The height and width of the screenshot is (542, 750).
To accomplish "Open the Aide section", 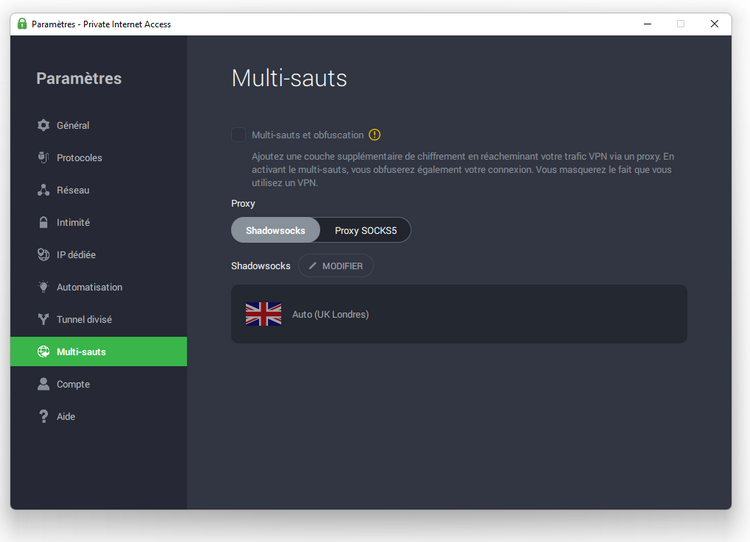I will point(99,416).
